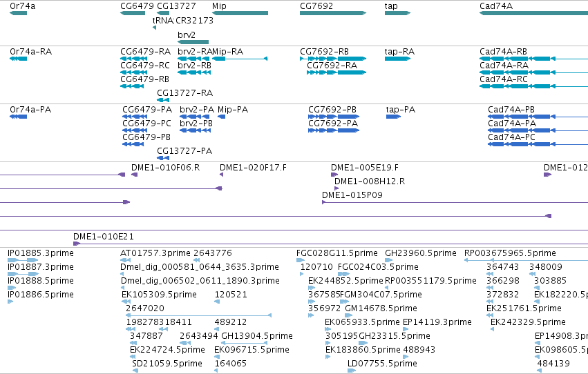This screenshot has width=588, height=374.
Task: Select transcript Cad74A-RB
Action: 533,59
